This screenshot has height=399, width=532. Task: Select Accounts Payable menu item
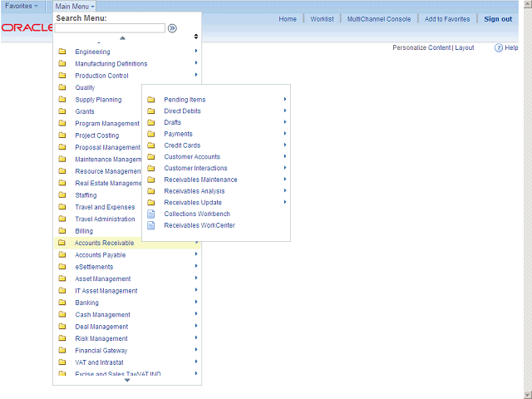click(x=101, y=255)
